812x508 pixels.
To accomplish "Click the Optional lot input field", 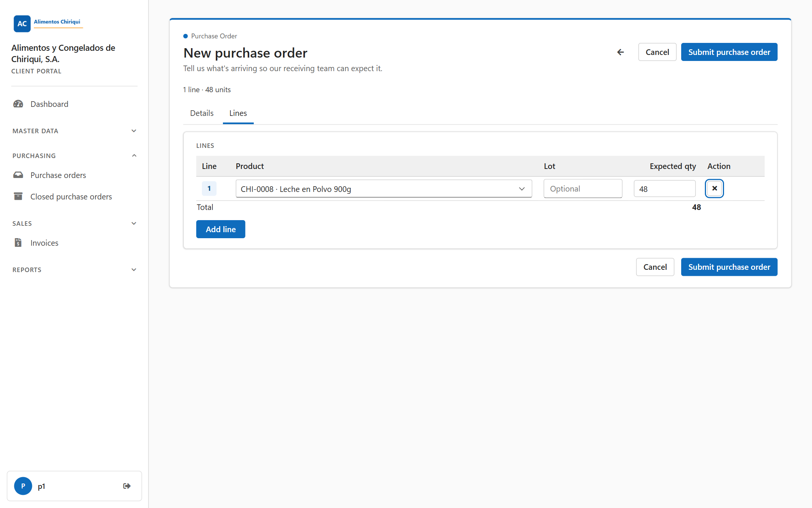I will pyautogui.click(x=583, y=189).
